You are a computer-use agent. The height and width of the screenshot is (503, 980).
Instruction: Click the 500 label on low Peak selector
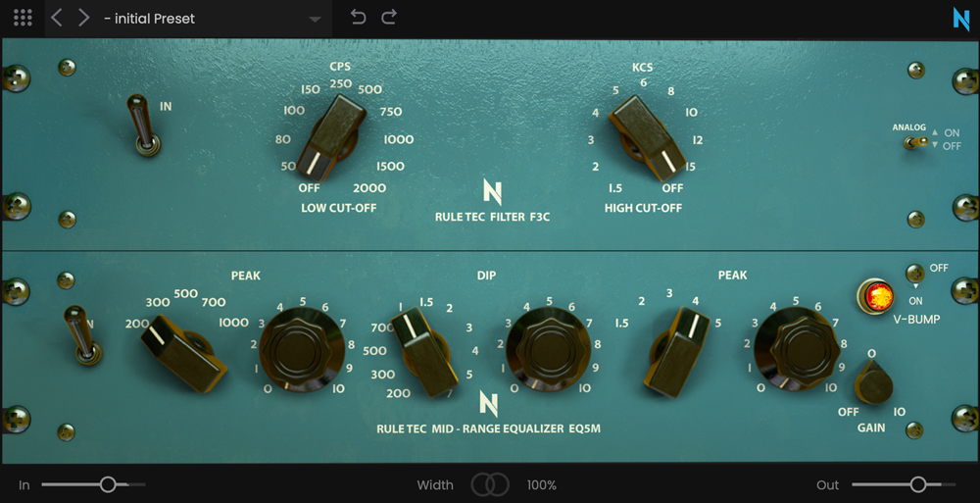point(185,293)
